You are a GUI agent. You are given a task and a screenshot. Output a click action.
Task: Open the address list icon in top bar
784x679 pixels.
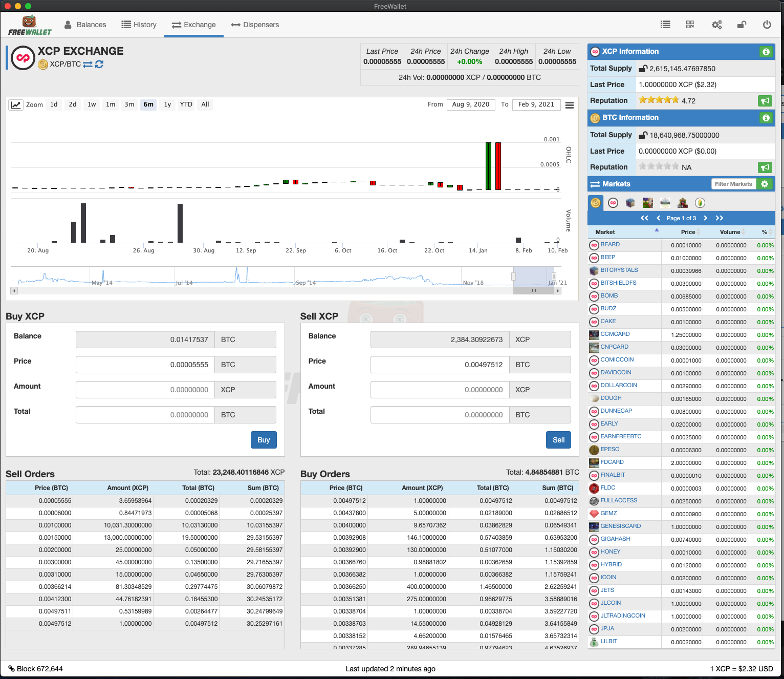665,25
